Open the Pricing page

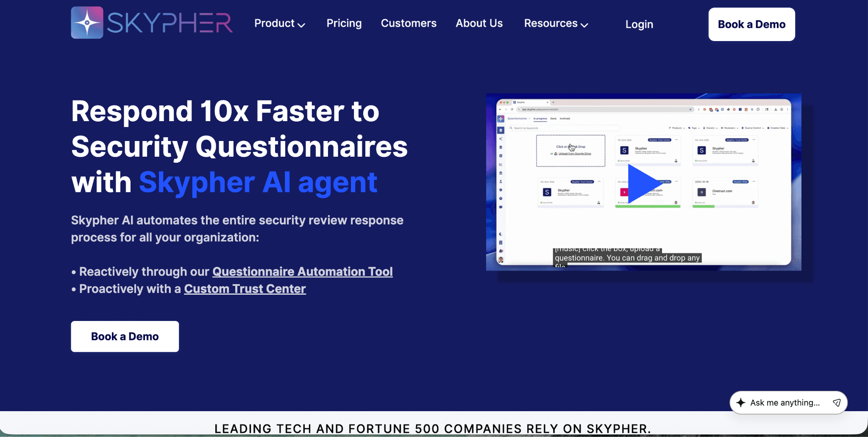coord(344,23)
